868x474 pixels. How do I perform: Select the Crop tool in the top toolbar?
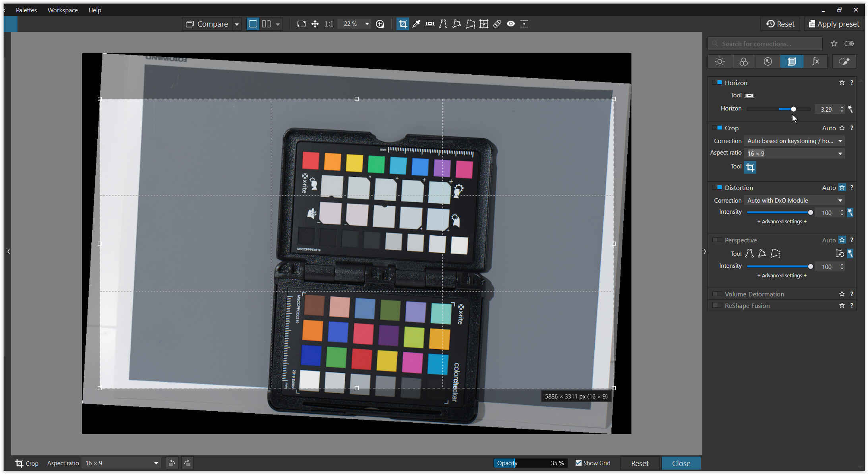coord(403,24)
